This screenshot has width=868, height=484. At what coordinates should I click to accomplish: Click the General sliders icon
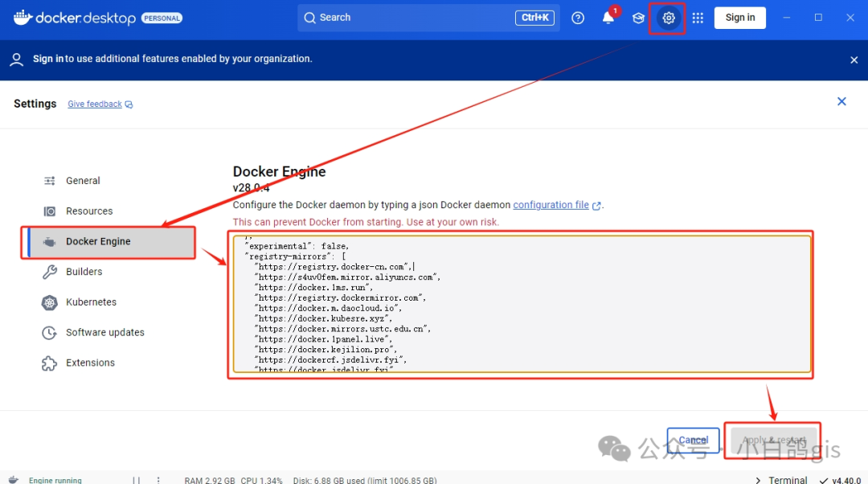pos(49,181)
